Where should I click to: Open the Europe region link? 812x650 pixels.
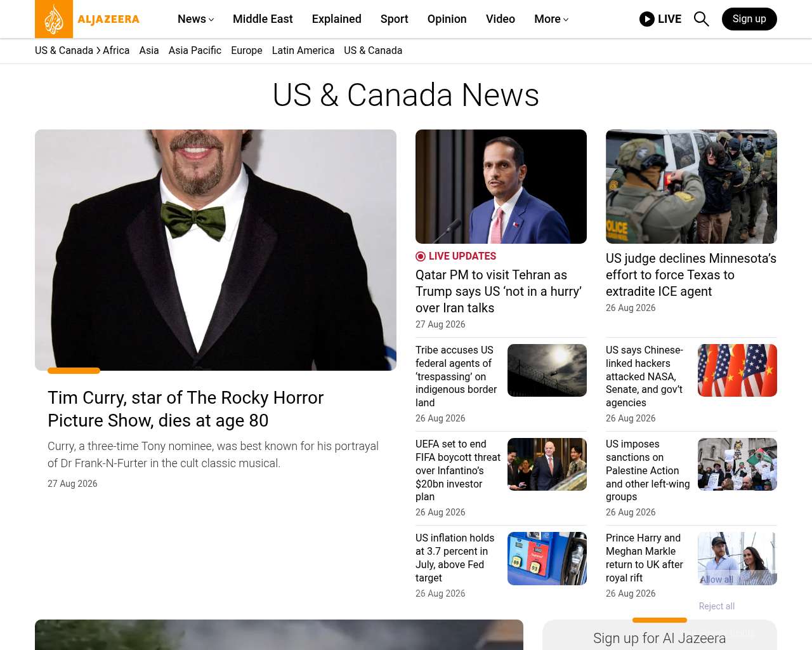(247, 51)
